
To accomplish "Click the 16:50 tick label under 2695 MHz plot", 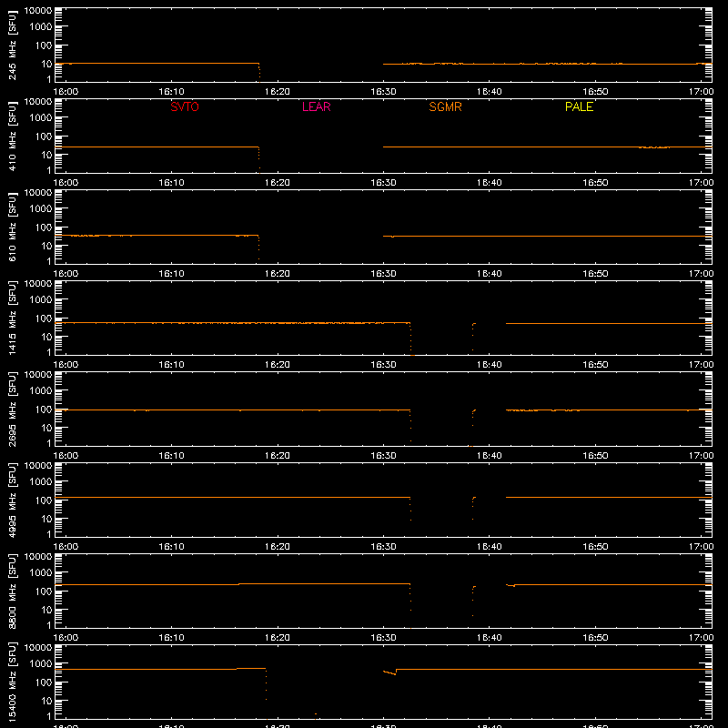I will point(595,456).
